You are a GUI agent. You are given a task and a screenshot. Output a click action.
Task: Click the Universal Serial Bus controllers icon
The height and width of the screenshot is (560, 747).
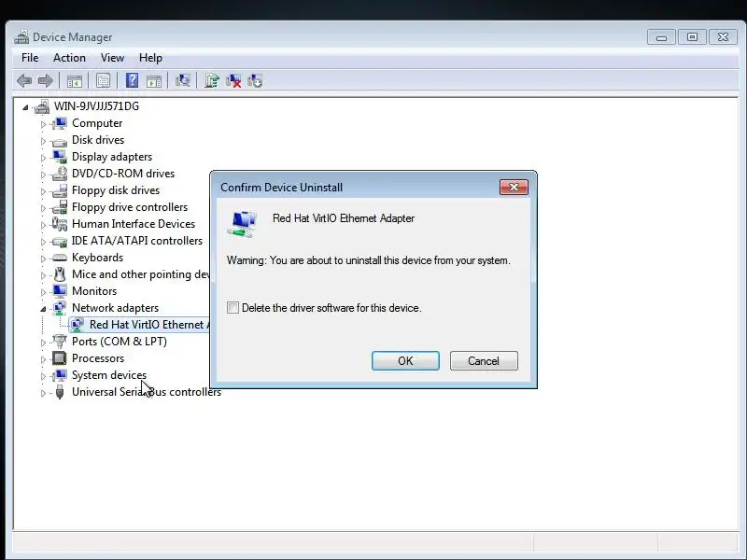[60, 392]
